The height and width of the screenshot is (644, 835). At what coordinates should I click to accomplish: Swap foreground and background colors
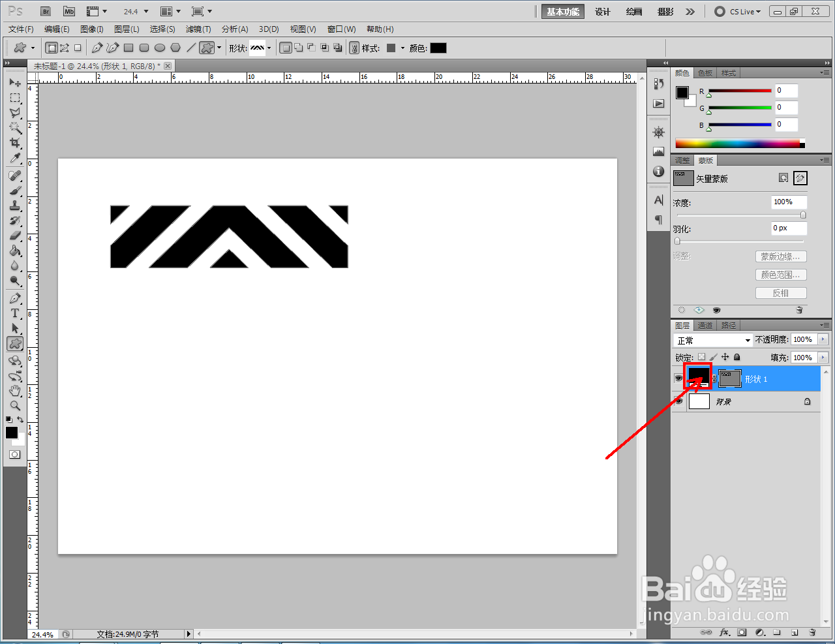point(21,420)
